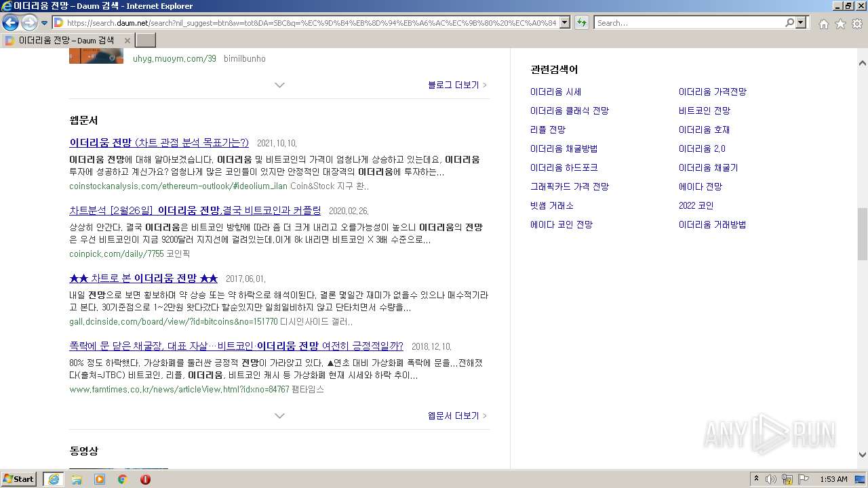Show hidden system tray icons
Screen dimensions: 868x488
pyautogui.click(x=756, y=479)
